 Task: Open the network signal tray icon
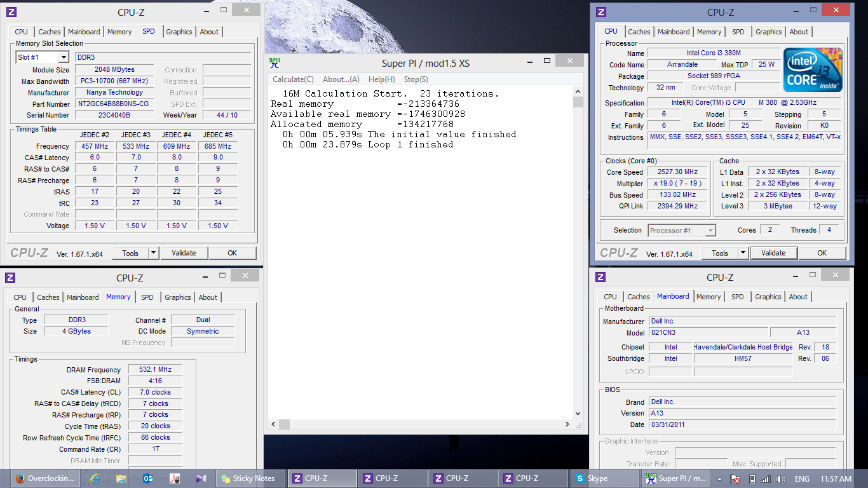(766, 479)
